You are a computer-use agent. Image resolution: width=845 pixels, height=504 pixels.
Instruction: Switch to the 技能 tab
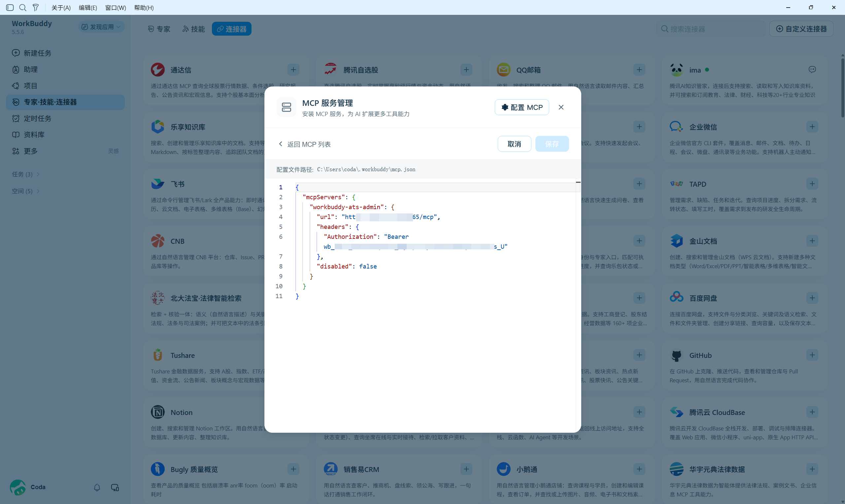(x=194, y=29)
